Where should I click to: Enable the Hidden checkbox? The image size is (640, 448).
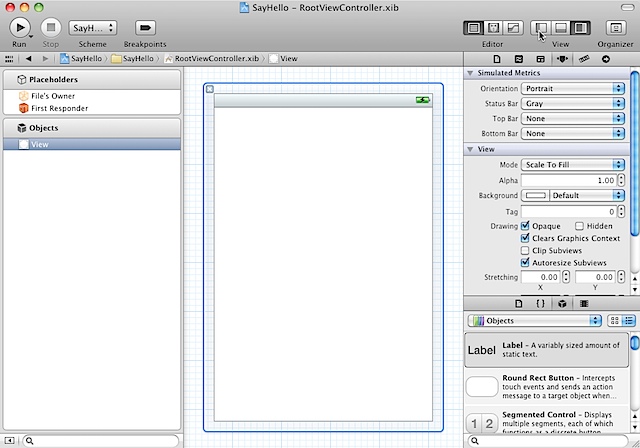pyautogui.click(x=580, y=226)
